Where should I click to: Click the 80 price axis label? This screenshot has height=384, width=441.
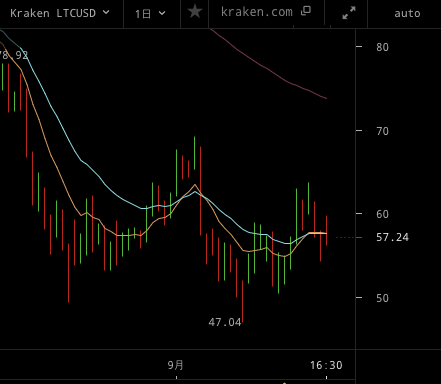click(x=382, y=47)
